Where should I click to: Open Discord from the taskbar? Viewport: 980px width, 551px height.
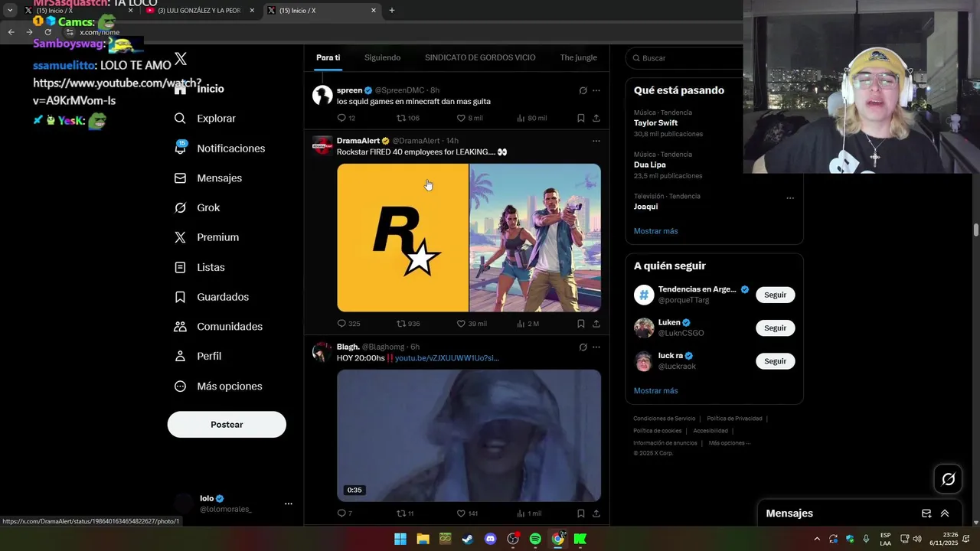(491, 539)
